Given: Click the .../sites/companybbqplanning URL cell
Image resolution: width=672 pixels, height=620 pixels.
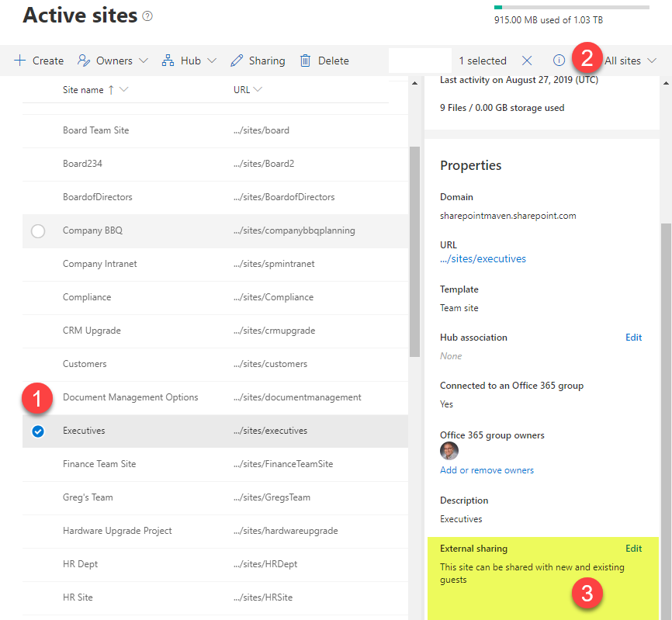Looking at the screenshot, I should click(x=294, y=230).
